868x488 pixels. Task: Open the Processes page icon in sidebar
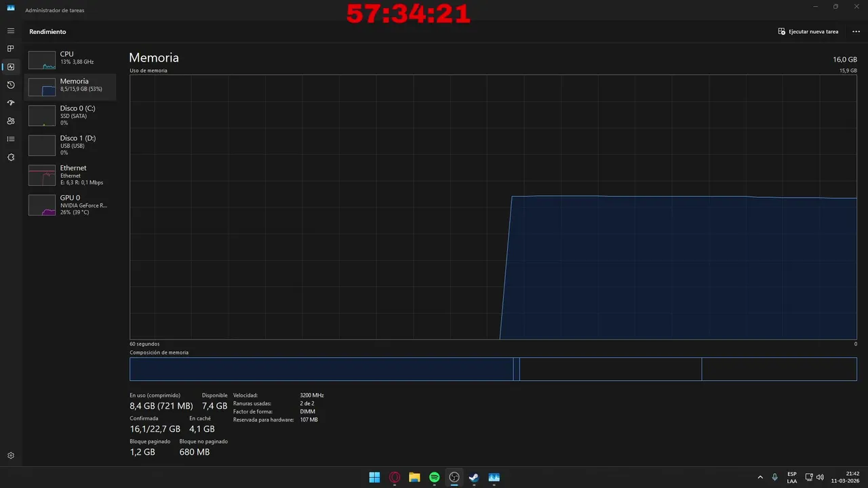tap(11, 49)
